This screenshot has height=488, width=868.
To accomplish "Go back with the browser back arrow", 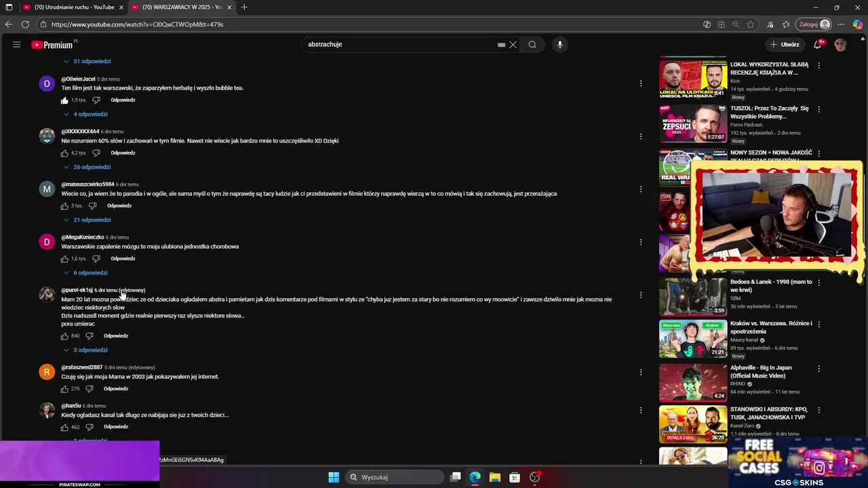I will click(8, 24).
